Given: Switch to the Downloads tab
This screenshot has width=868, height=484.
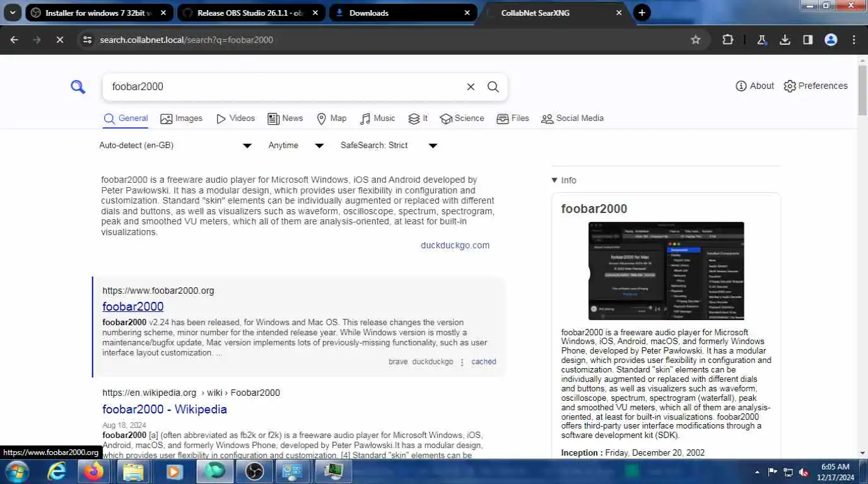Looking at the screenshot, I should click(x=403, y=13).
